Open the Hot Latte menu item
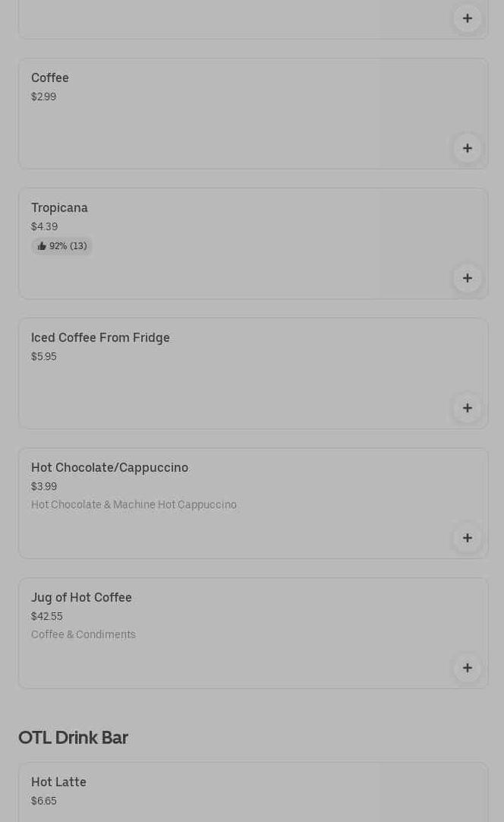 pos(58,782)
